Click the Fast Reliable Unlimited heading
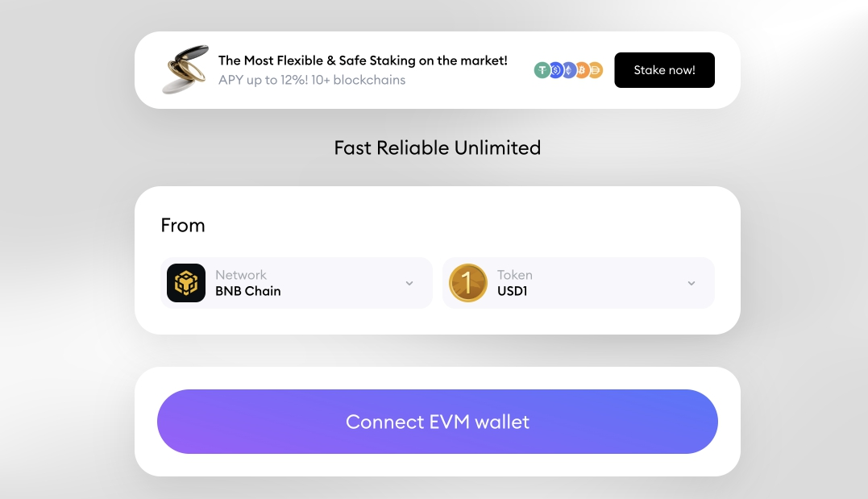The image size is (868, 499). coord(437,148)
